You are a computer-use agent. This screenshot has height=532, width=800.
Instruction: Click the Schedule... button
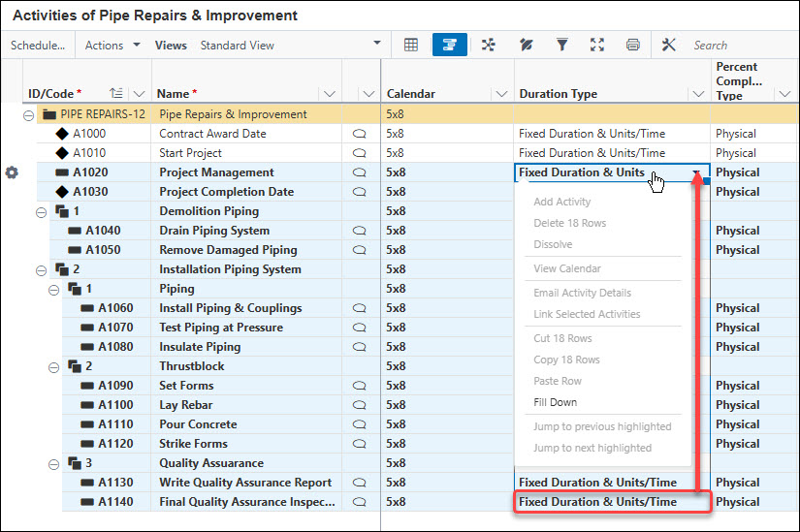[x=38, y=45]
